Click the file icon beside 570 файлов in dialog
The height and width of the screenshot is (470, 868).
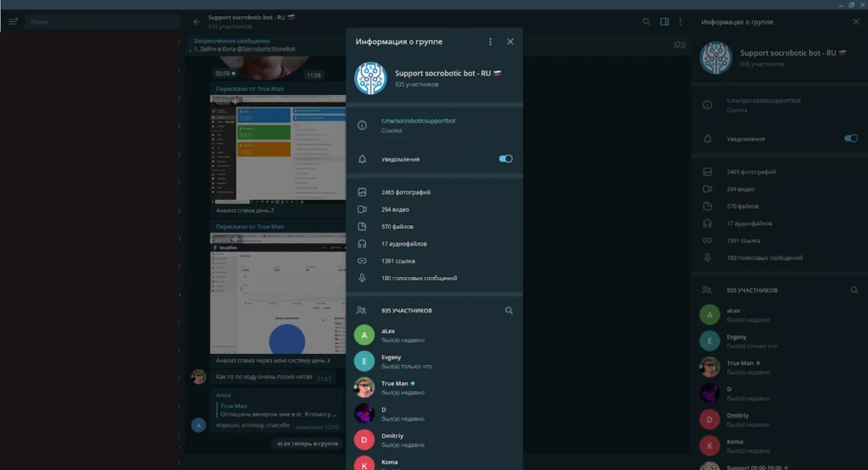(362, 226)
